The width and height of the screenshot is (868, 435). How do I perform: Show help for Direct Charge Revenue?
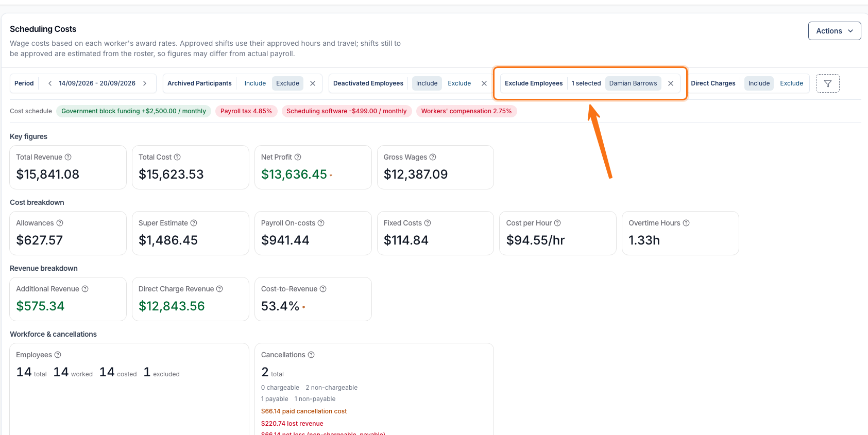tap(219, 289)
